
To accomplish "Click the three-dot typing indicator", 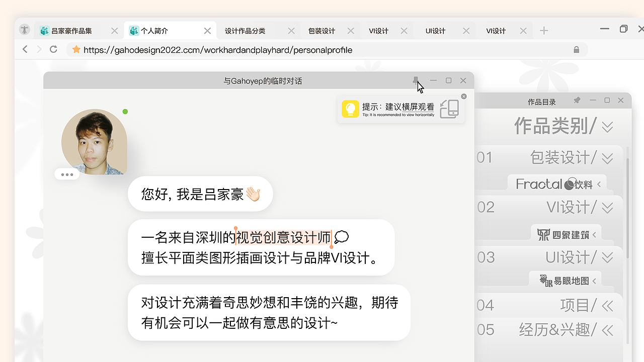I will (x=67, y=174).
